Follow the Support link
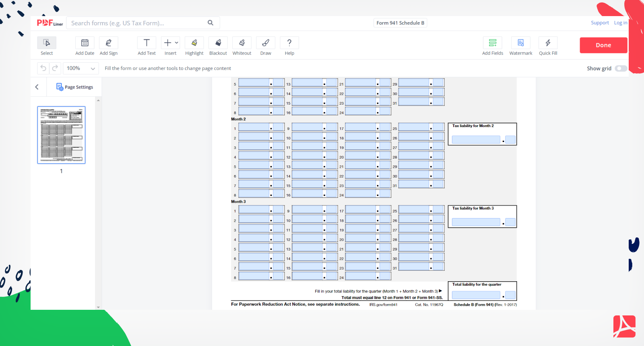The width and height of the screenshot is (644, 346). pyautogui.click(x=600, y=23)
